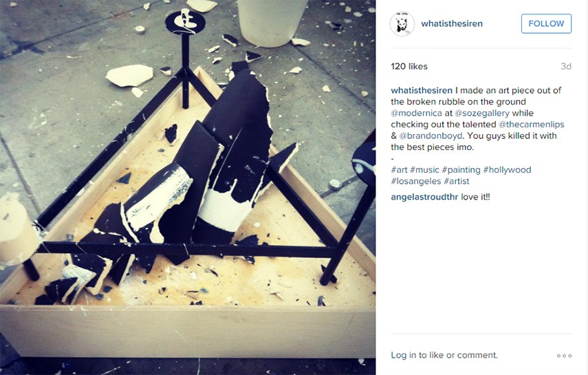Browse the #art hashtag
Viewport: 588px width, 375px height.
pyautogui.click(x=399, y=170)
